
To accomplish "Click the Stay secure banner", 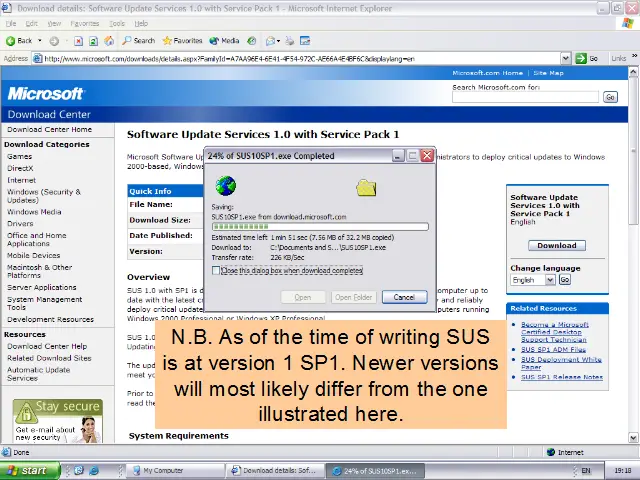I will pyautogui.click(x=58, y=421).
